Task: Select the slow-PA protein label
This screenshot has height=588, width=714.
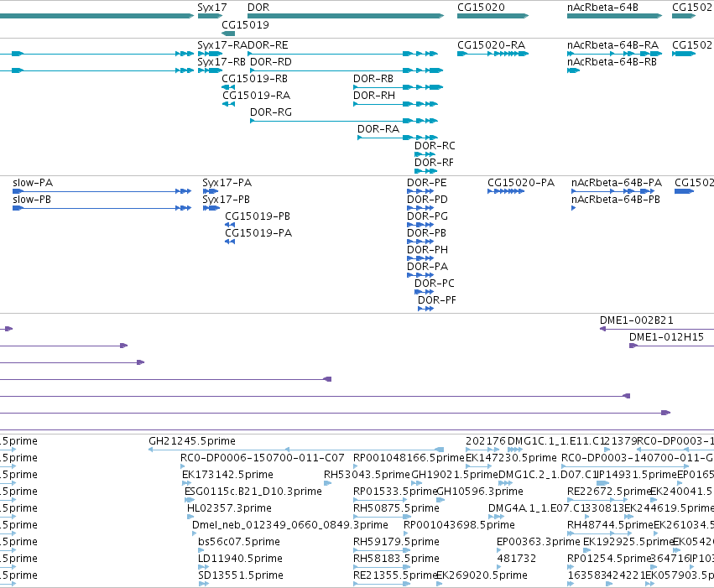Action: click(x=33, y=183)
